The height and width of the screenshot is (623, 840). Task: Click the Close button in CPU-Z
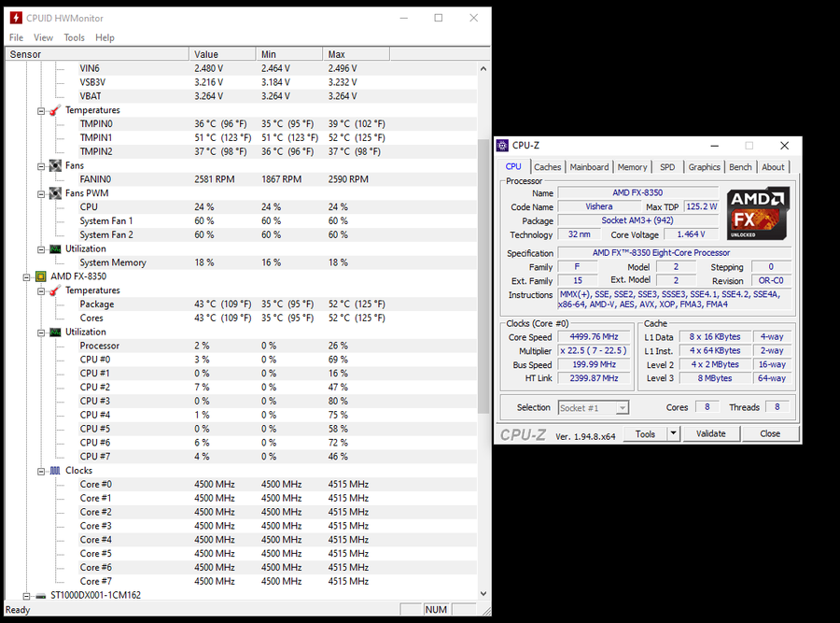(770, 433)
